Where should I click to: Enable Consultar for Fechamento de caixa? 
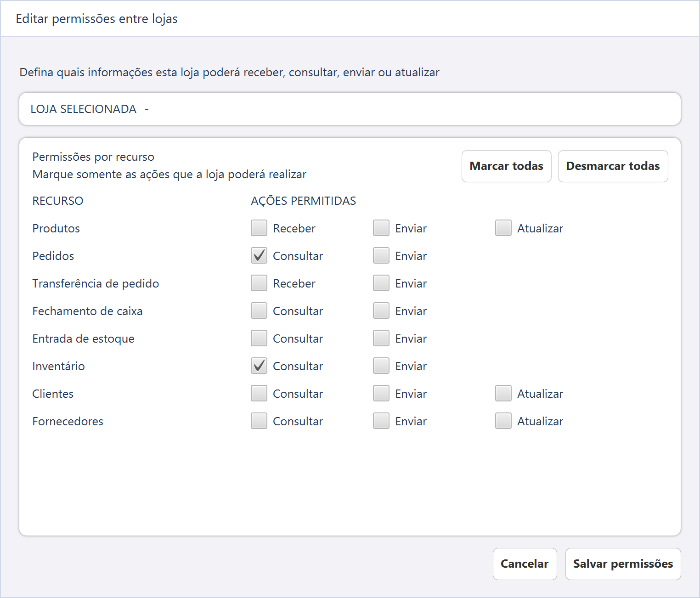pyautogui.click(x=259, y=310)
